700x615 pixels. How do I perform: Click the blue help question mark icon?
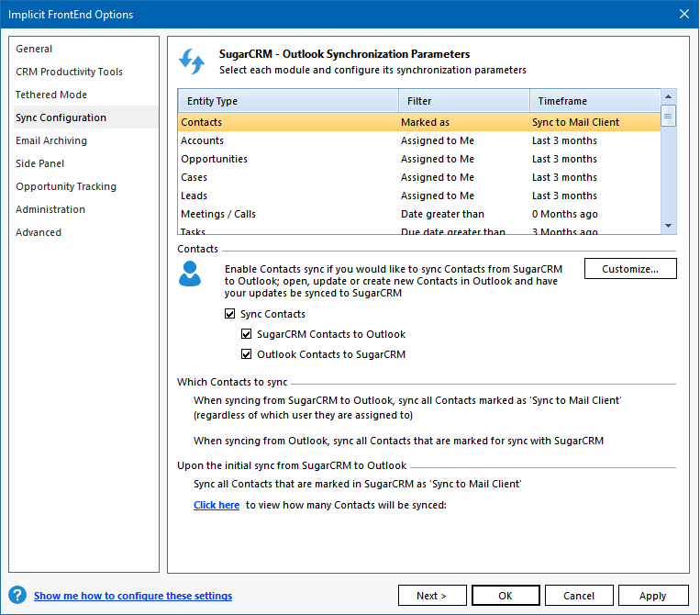click(x=17, y=595)
